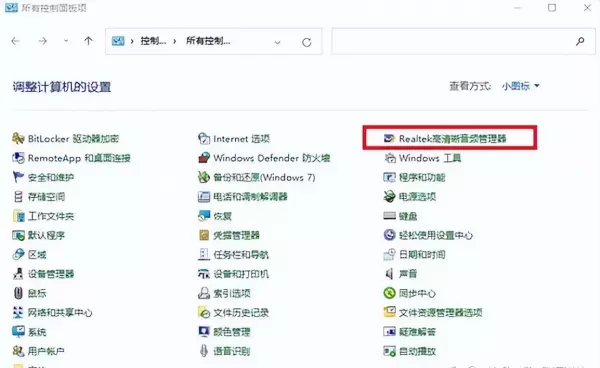Screen dimensions: 600x368
Task: Open the 凭据管理器 icon
Action: 204,235
